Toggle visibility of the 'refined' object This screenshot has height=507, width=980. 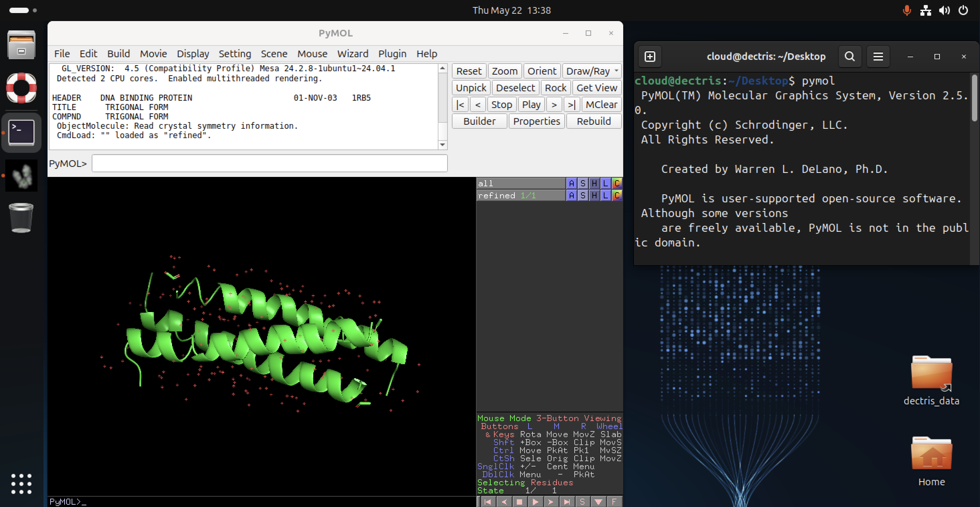tap(521, 195)
